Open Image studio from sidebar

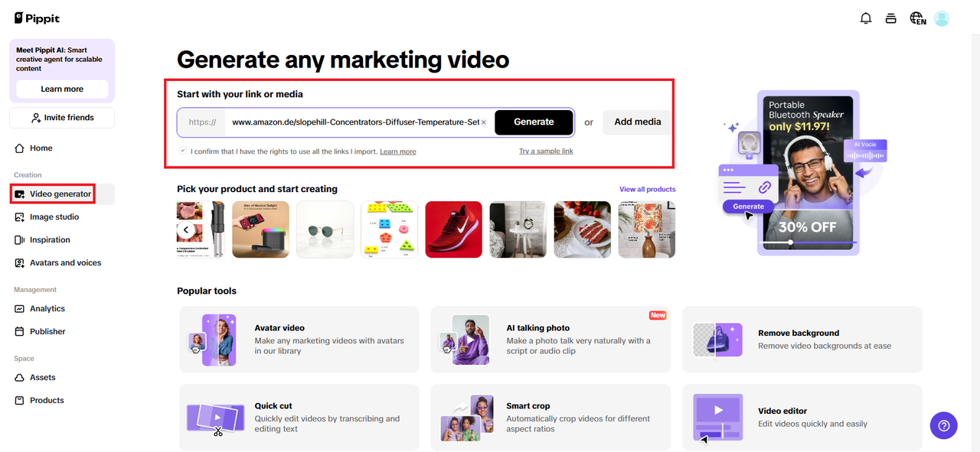(62, 217)
